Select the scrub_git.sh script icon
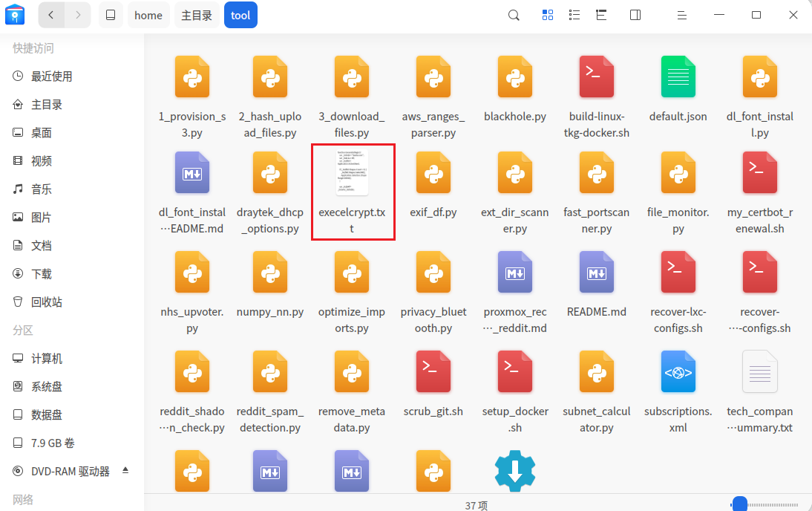The width and height of the screenshot is (812, 511). [433, 371]
